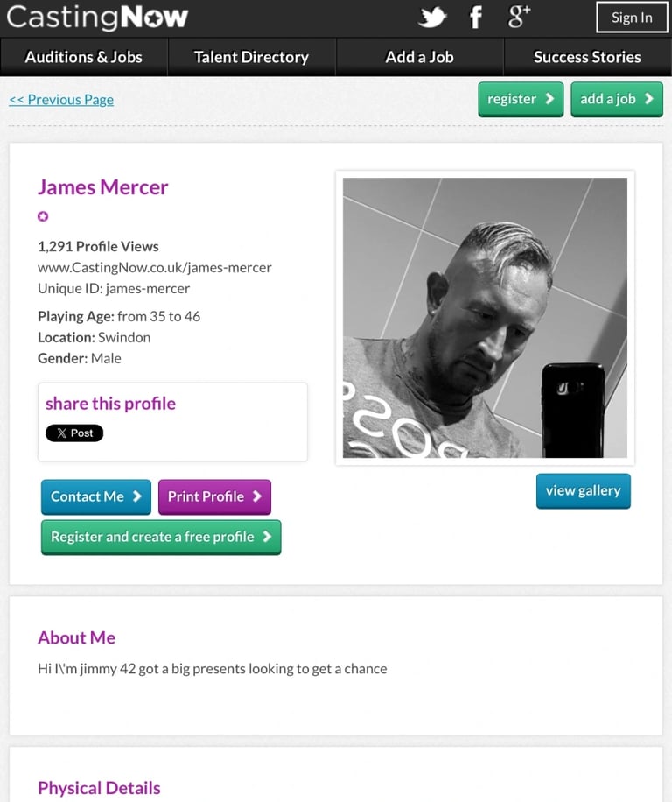Click the purple star badge under the name
Viewport: 672px width, 802px height.
coord(43,216)
